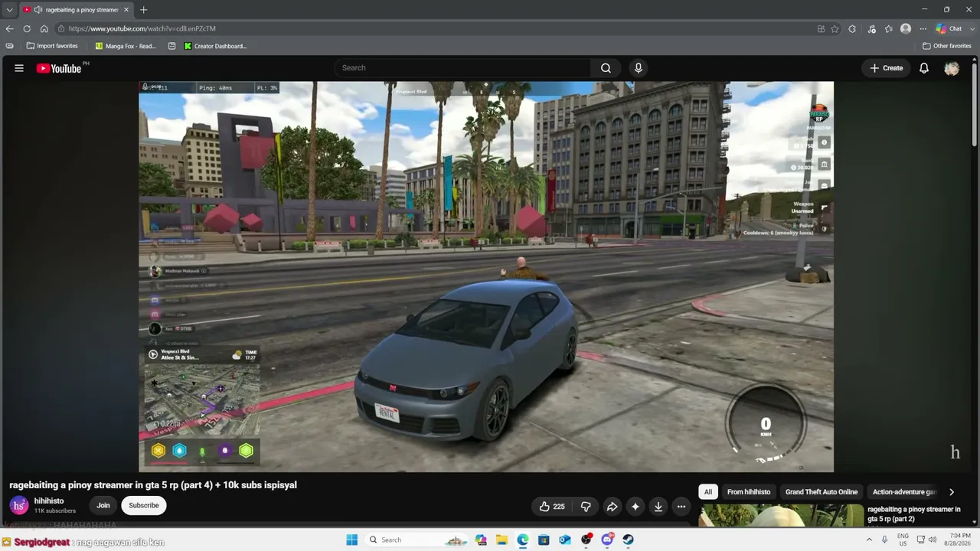This screenshot has width=980, height=551.
Task: Open the part 2 recommended video title
Action: (x=913, y=514)
